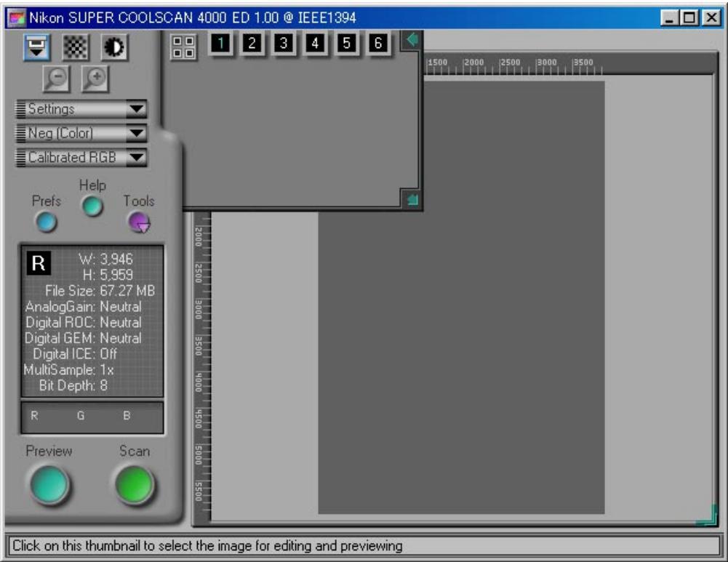Click the Digital GEM: Neutral text

click(83, 338)
